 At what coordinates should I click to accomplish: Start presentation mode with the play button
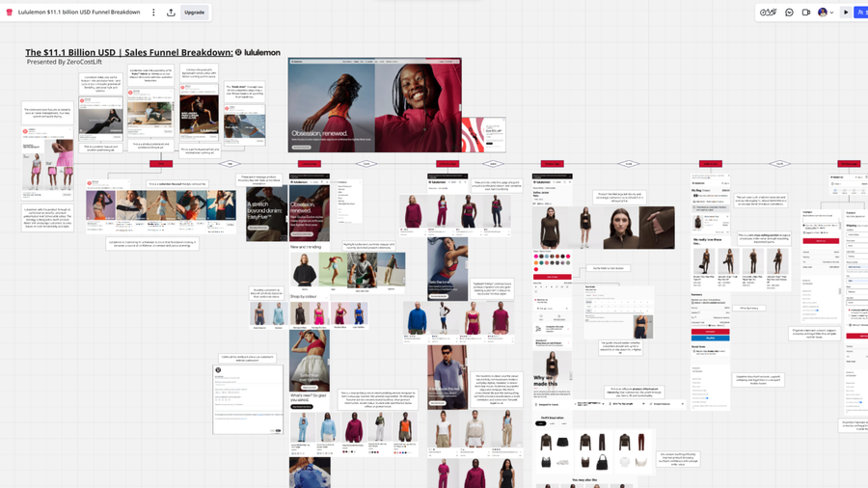pyautogui.click(x=846, y=13)
